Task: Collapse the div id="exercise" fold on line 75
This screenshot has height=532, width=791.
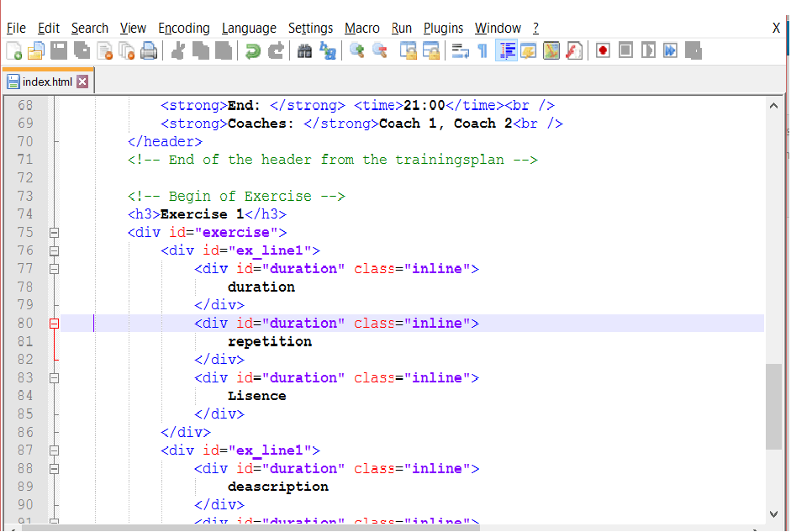Action: pos(54,233)
